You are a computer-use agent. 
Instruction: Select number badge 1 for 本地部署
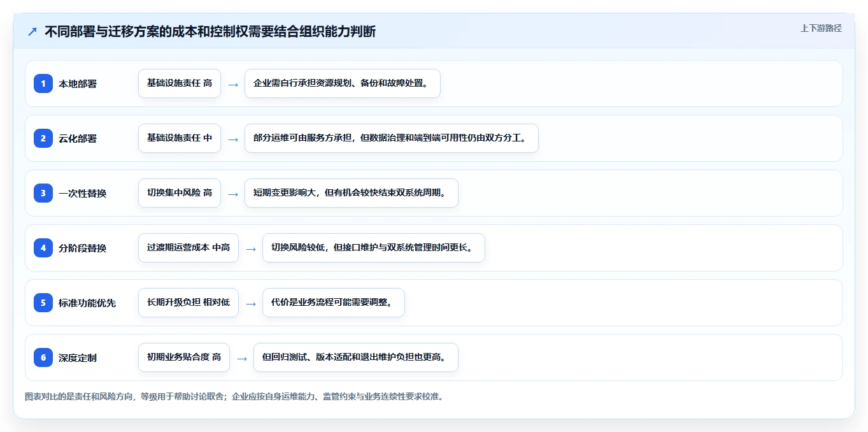pyautogui.click(x=43, y=83)
